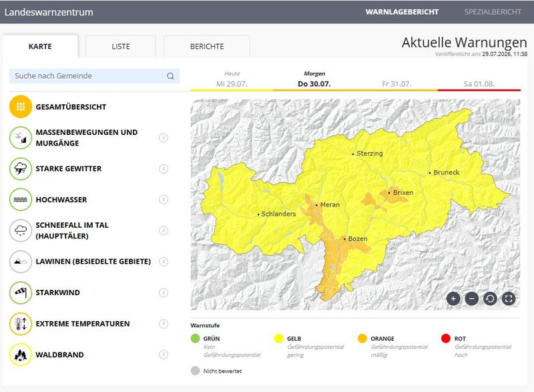The width and height of the screenshot is (534, 392).
Task: Click the Extreme Temperaturen label
Action: coord(83,323)
